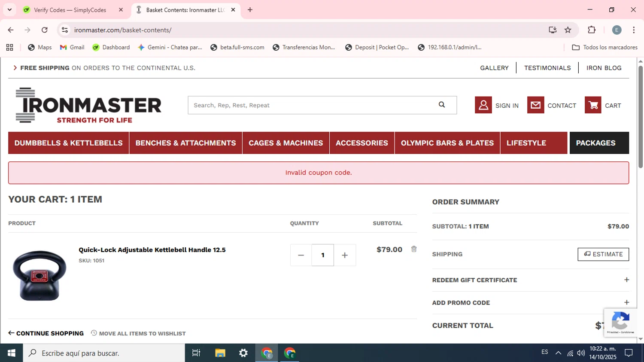Open Gmail bookmark
This screenshot has height=362, width=644.
72,47
